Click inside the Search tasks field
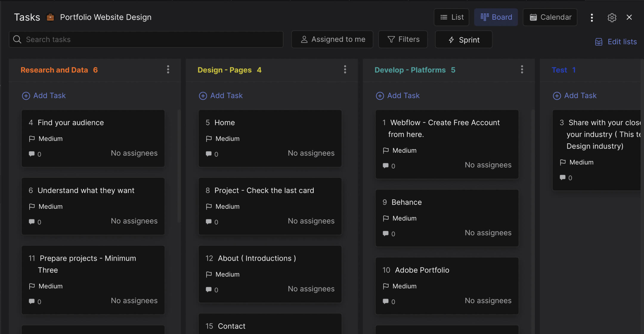This screenshot has height=334, width=644. coord(119,39)
